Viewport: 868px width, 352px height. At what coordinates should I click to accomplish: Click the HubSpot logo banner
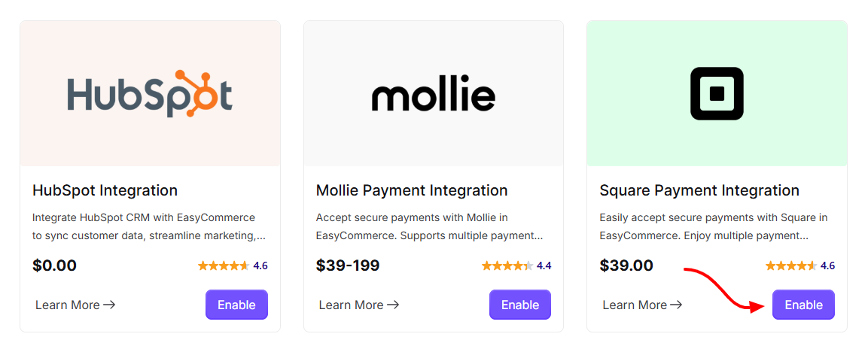click(x=150, y=93)
